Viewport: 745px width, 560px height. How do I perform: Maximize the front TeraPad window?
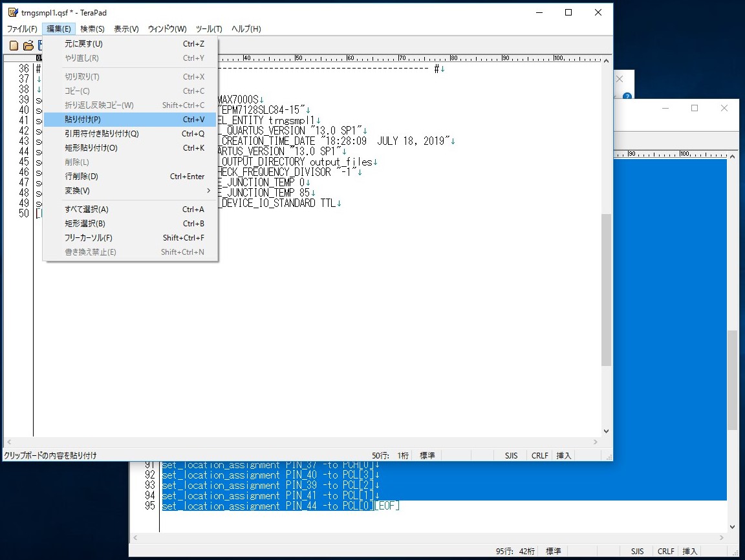pos(568,13)
